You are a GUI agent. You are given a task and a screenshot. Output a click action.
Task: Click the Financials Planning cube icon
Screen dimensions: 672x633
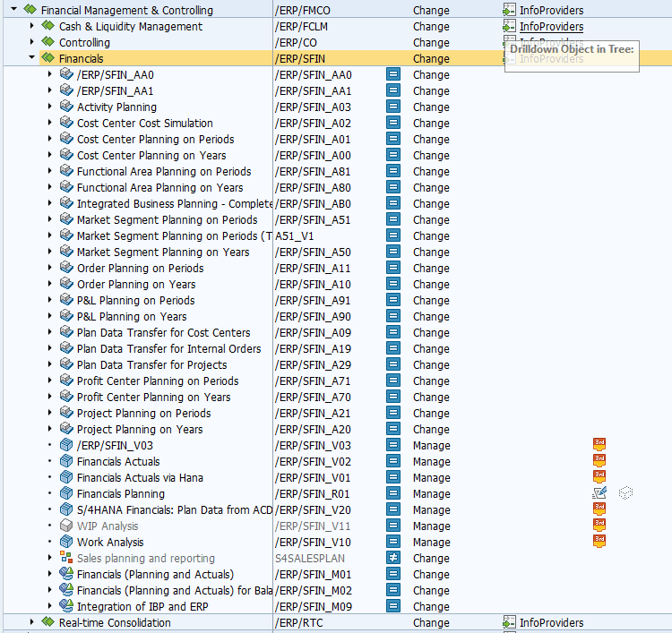pos(66,493)
